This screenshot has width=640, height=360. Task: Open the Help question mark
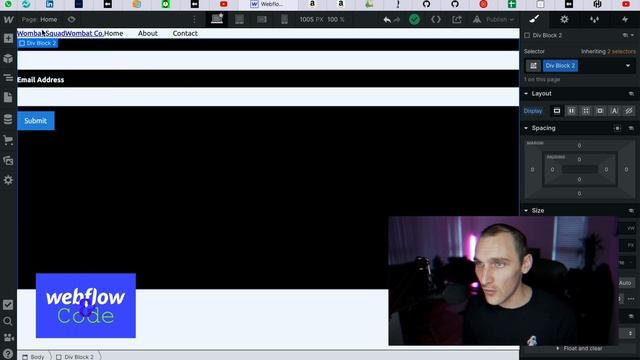pyautogui.click(x=8, y=354)
